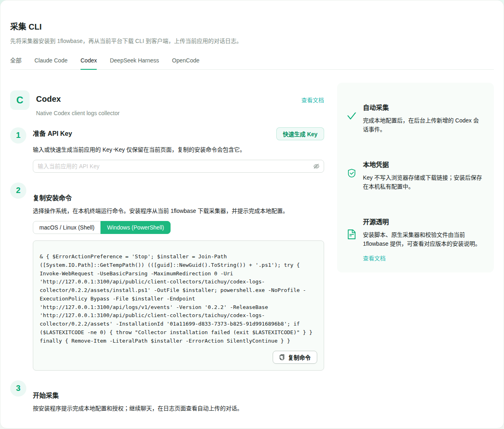Click the 开始采集 step title
This screenshot has width=504, height=429.
pos(46,395)
